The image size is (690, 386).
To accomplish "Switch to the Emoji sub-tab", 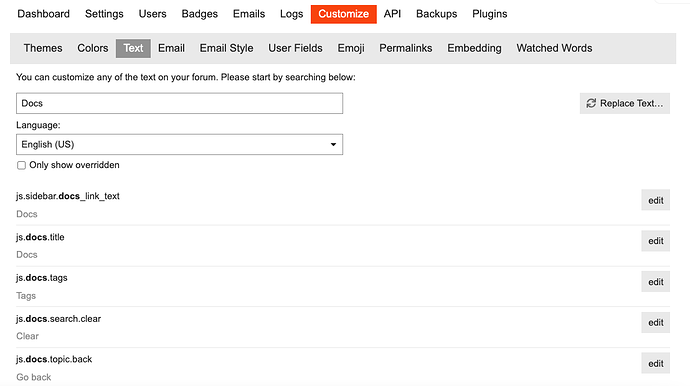I will [351, 48].
